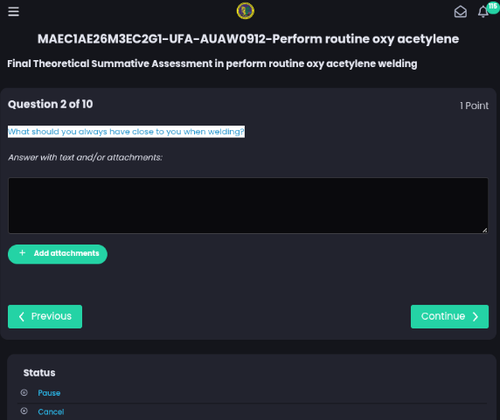Click the Add attachments button
This screenshot has width=500, height=420.
click(x=57, y=254)
